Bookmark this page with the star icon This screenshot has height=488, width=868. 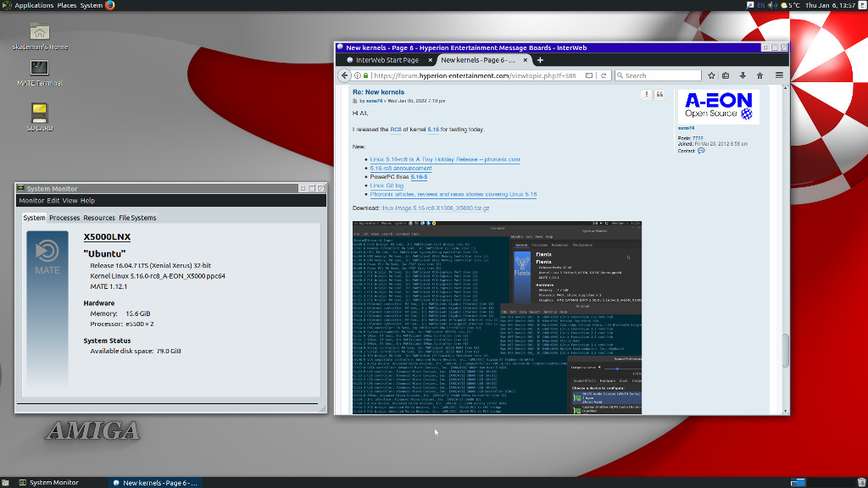point(711,75)
